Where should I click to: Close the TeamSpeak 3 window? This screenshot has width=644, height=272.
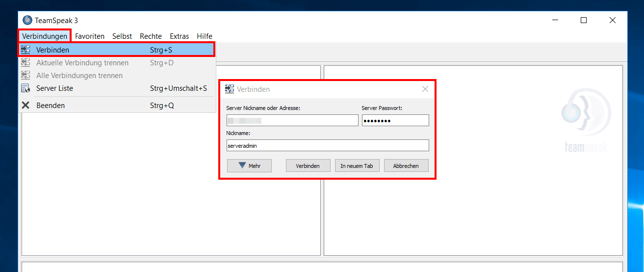pyautogui.click(x=613, y=20)
